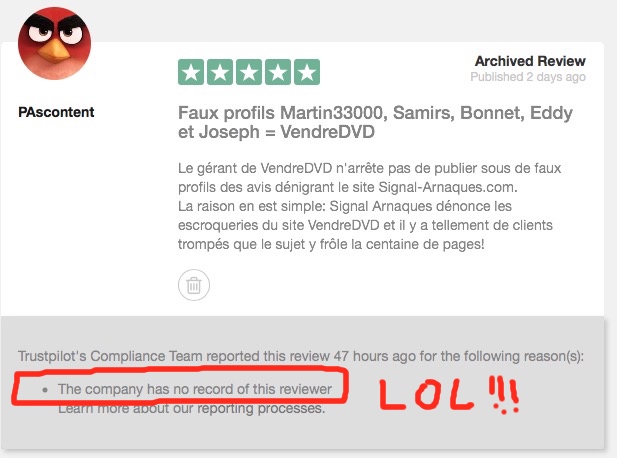Click the 'Published 2 days ago' timestamp
The width and height of the screenshot is (617, 458).
(528, 77)
